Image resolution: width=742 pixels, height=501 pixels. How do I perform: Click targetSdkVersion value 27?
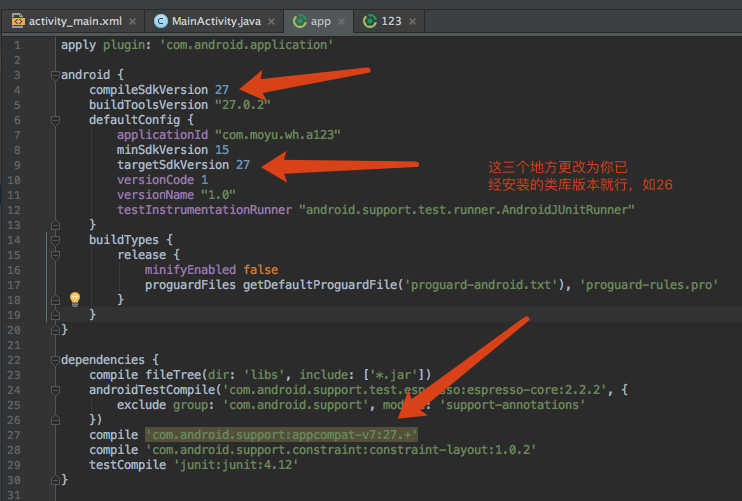243,165
